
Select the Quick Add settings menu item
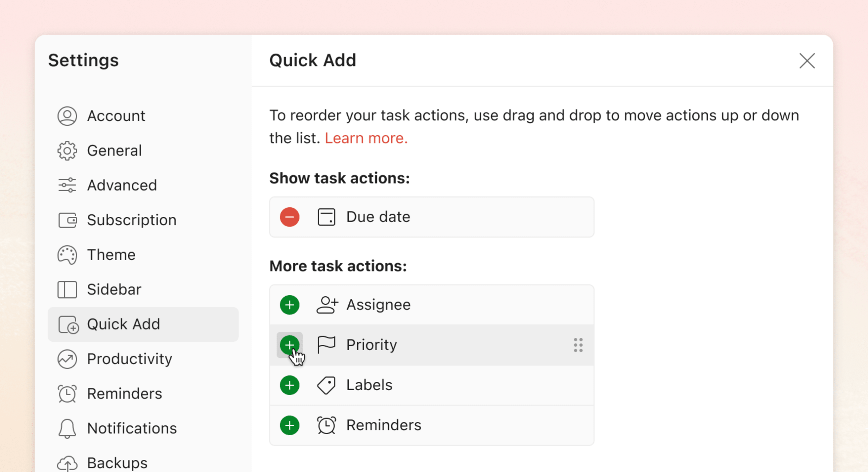(143, 323)
